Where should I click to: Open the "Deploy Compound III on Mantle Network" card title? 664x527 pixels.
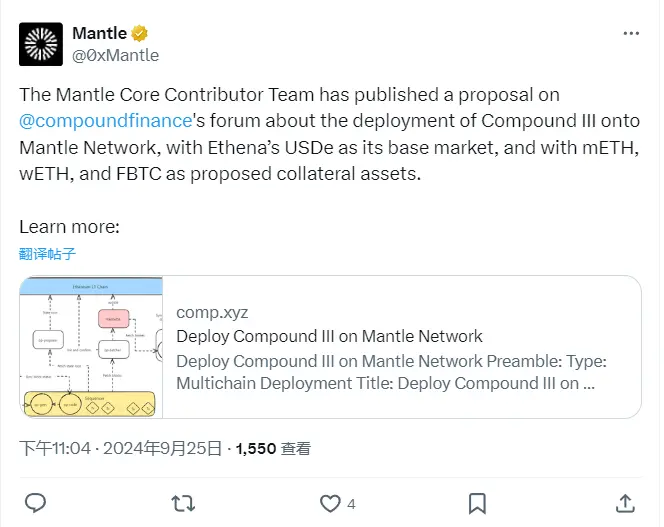[x=329, y=336]
